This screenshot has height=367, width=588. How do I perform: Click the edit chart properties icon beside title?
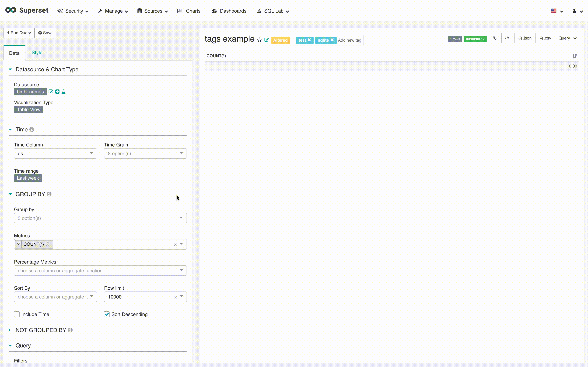(x=267, y=40)
